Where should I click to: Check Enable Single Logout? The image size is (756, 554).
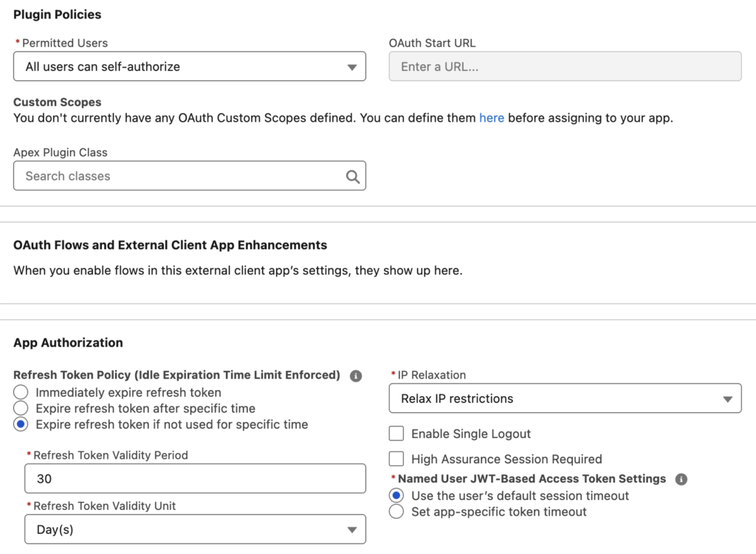[x=396, y=434]
